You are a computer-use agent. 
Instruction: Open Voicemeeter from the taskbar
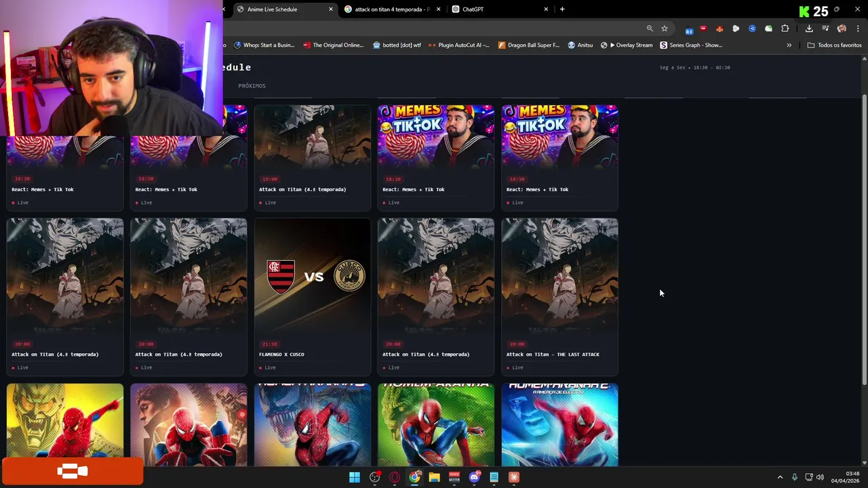(454, 477)
